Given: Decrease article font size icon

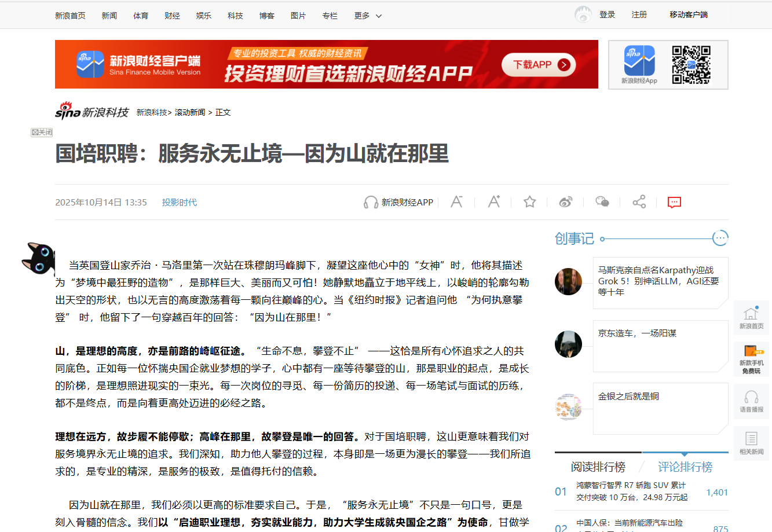Looking at the screenshot, I should click(x=456, y=202).
